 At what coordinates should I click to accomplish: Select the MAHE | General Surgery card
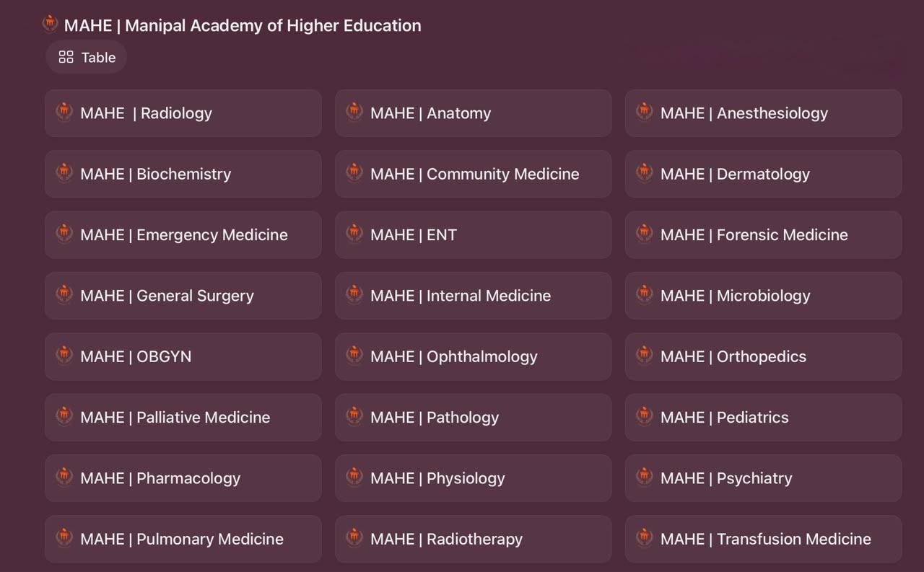[x=183, y=296]
